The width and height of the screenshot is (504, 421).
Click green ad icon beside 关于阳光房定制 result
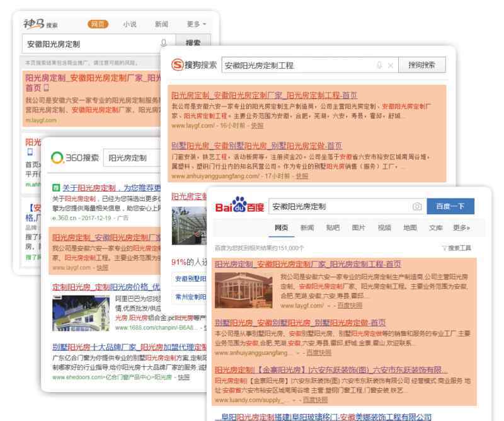56,188
